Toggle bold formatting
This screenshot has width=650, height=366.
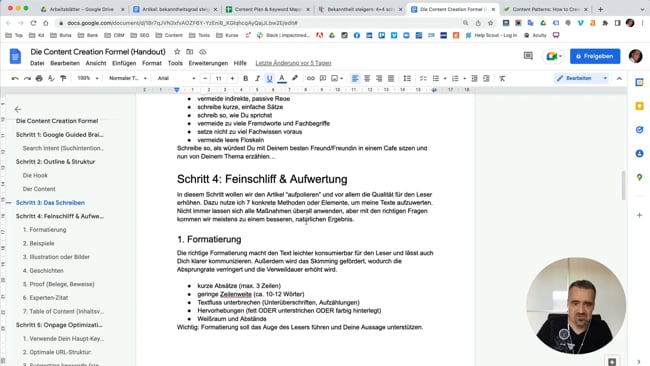point(245,78)
